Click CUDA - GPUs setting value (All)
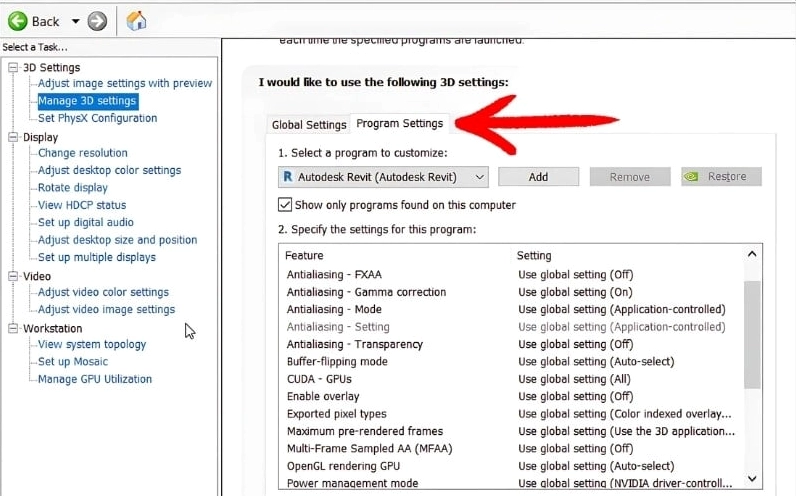Screen dimensions: 796x496 pyautogui.click(x=574, y=379)
